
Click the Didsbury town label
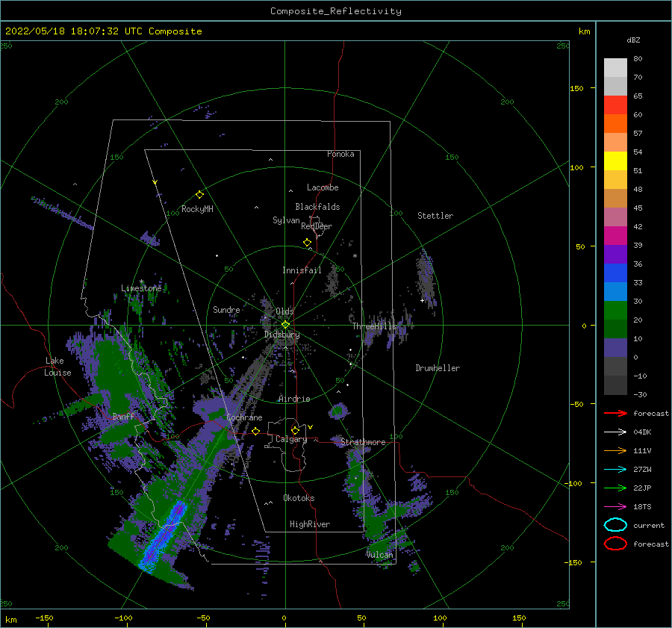click(281, 335)
